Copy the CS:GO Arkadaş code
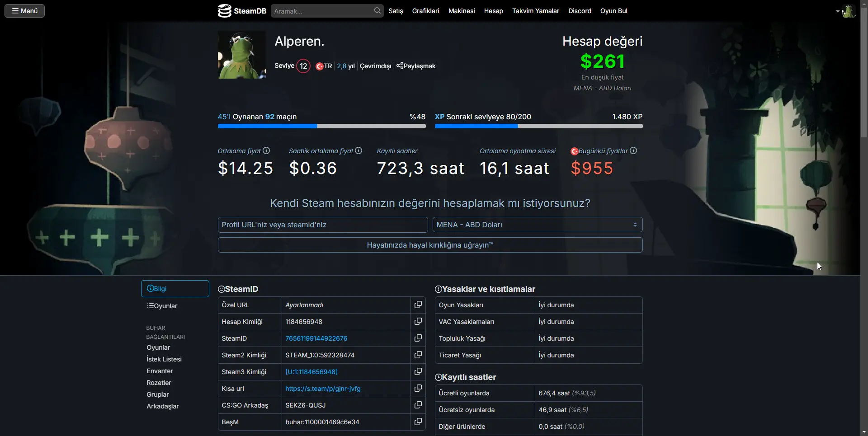 click(418, 405)
